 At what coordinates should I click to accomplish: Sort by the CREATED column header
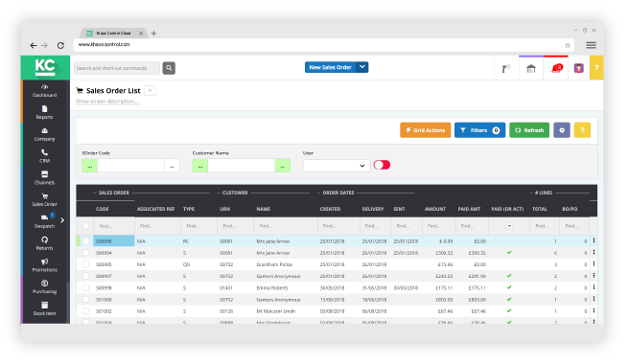330,209
